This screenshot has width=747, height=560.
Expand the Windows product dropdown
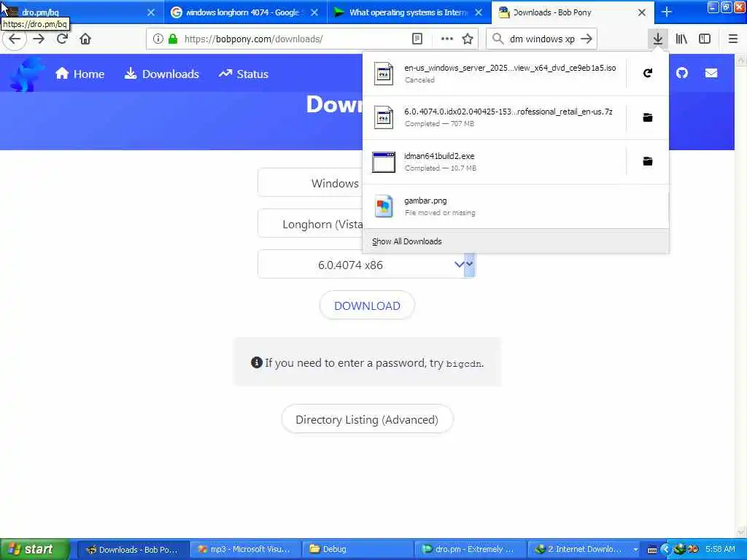(x=310, y=183)
